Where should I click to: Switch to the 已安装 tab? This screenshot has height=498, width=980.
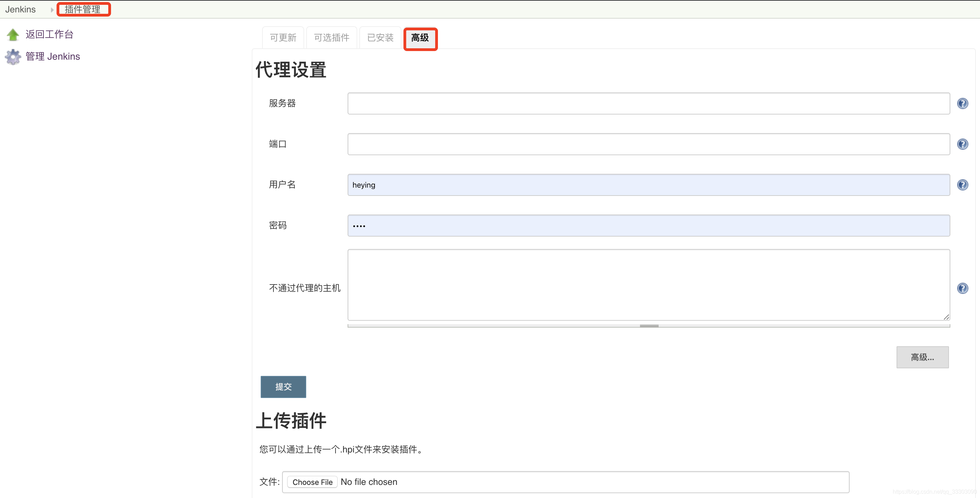pos(380,38)
